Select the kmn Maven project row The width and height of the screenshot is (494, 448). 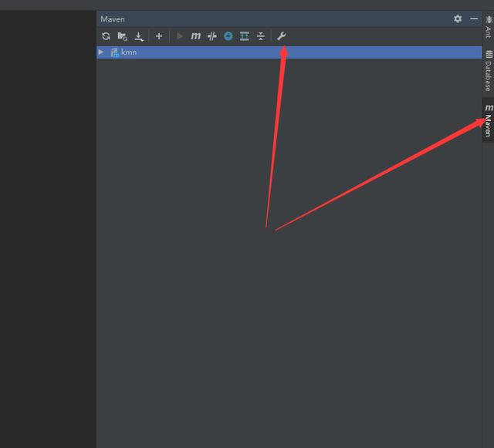pos(289,52)
